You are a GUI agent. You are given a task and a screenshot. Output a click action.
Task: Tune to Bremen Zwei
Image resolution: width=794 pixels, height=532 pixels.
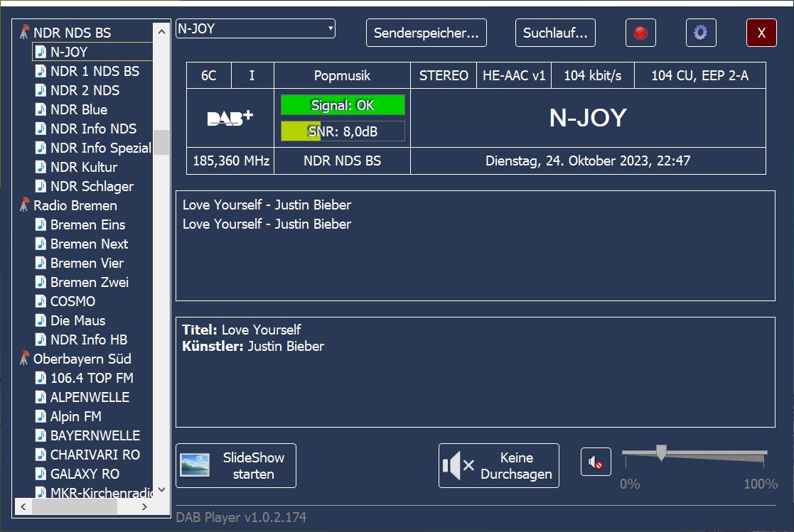tap(89, 283)
